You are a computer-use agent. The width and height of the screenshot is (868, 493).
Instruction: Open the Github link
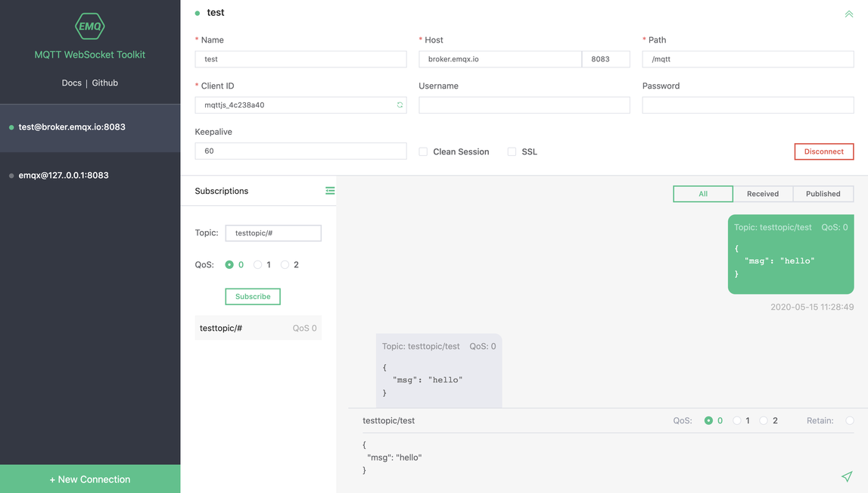pos(104,83)
